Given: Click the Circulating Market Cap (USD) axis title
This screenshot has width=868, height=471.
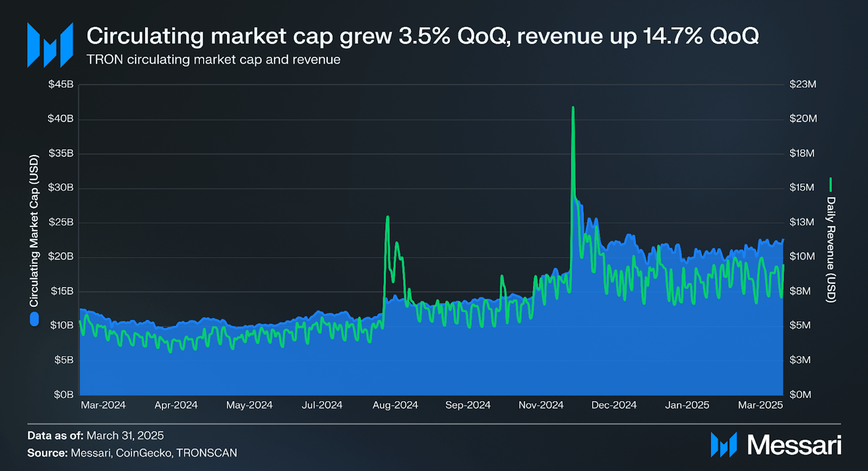Looking at the screenshot, I should [x=34, y=231].
